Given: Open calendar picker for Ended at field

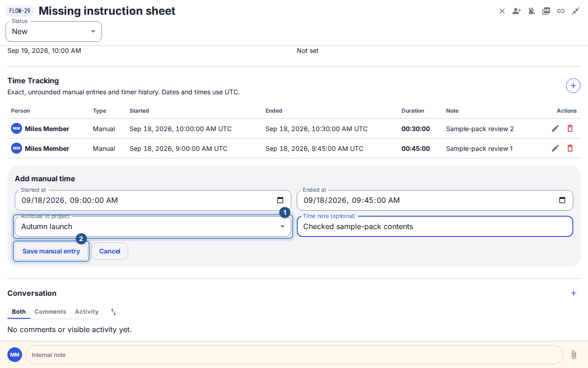Looking at the screenshot, I should point(562,200).
